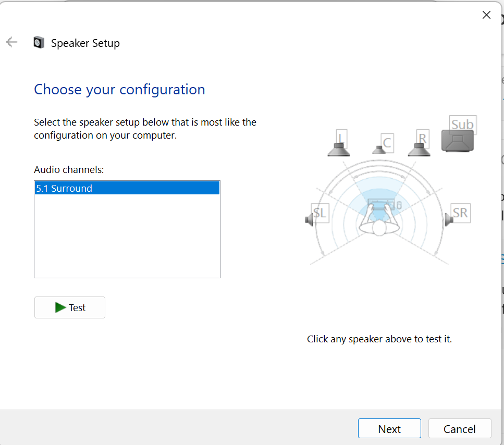Test the surround right speaker icon
Viewport: 504px width, 445px height.
click(x=449, y=220)
